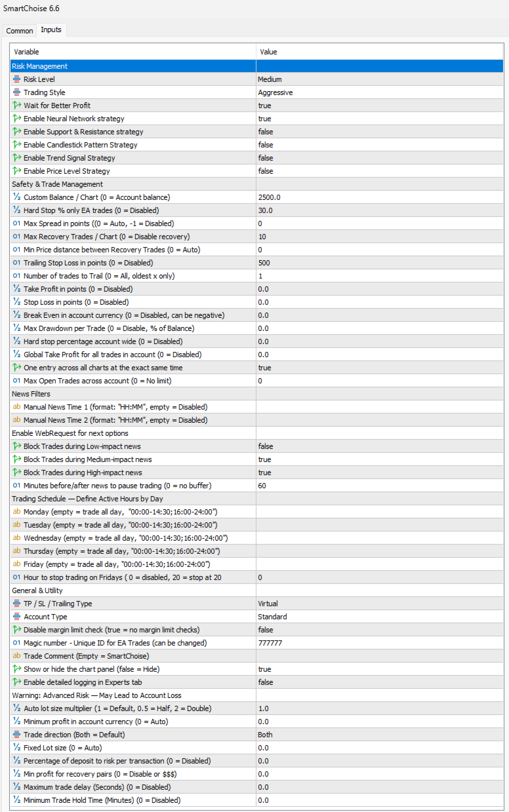Edit the Hard Stop value 30.0
Image resolution: width=509 pixels, height=812 pixels.
pos(380,210)
